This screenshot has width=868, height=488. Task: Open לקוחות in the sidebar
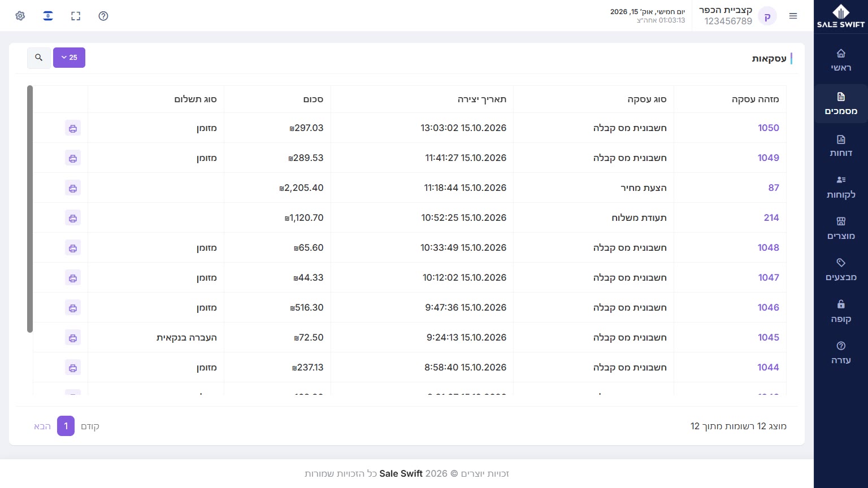click(841, 188)
